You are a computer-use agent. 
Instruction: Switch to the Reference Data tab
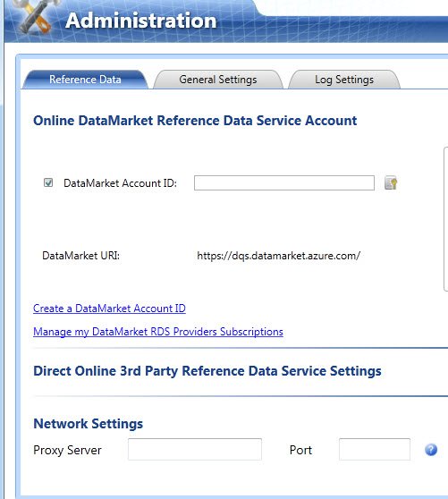coord(85,80)
